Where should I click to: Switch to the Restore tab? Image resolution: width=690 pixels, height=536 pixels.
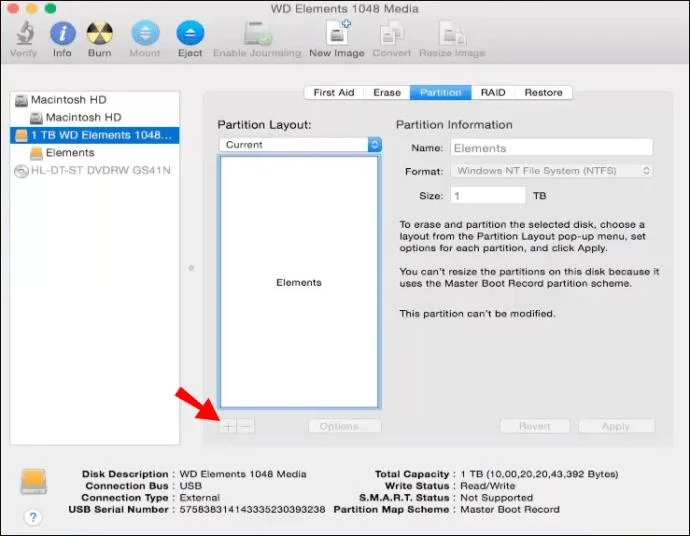pyautogui.click(x=543, y=93)
